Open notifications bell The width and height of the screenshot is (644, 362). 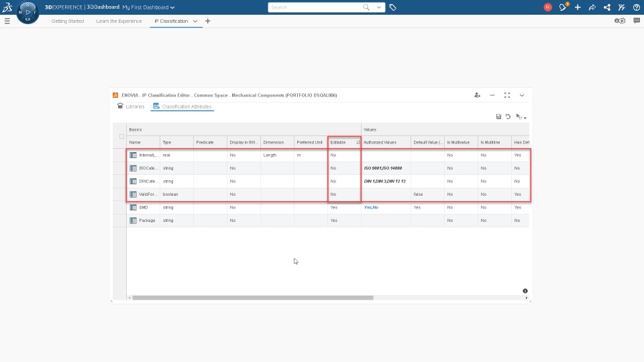click(563, 7)
